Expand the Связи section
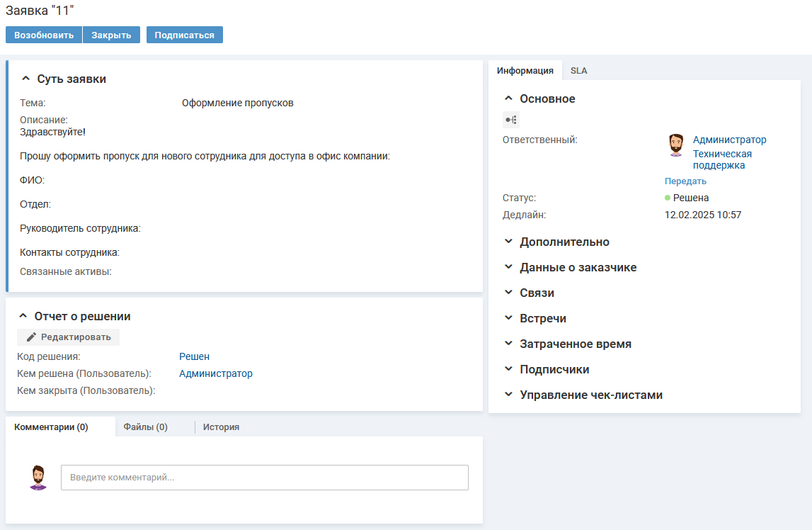The width and height of the screenshot is (812, 530). (508, 293)
